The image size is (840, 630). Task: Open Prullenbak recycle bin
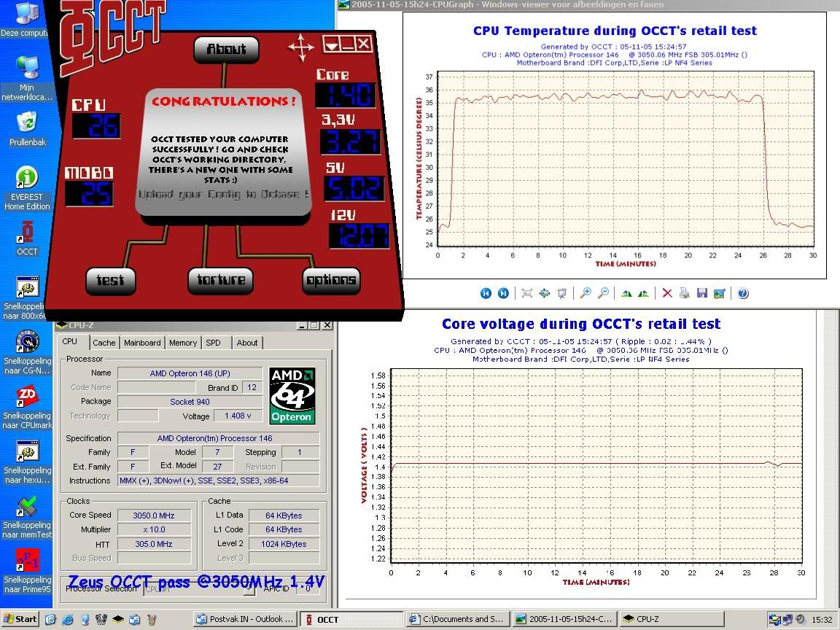[27, 128]
